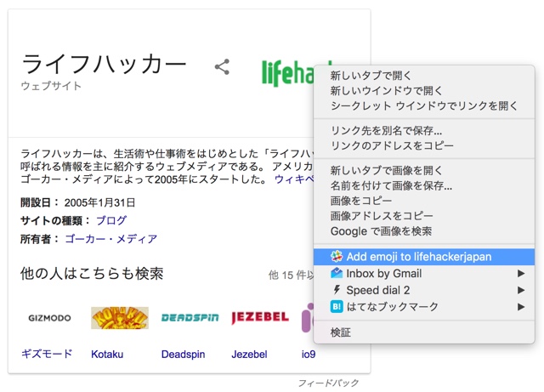
Task: Expand the Speed dial 2 submenu arrow
Action: [x=521, y=290]
